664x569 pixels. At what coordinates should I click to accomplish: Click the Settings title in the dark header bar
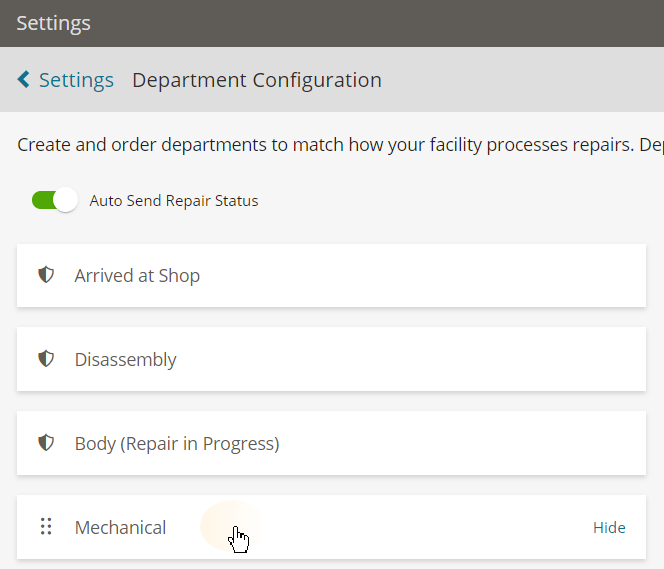pyautogui.click(x=53, y=23)
